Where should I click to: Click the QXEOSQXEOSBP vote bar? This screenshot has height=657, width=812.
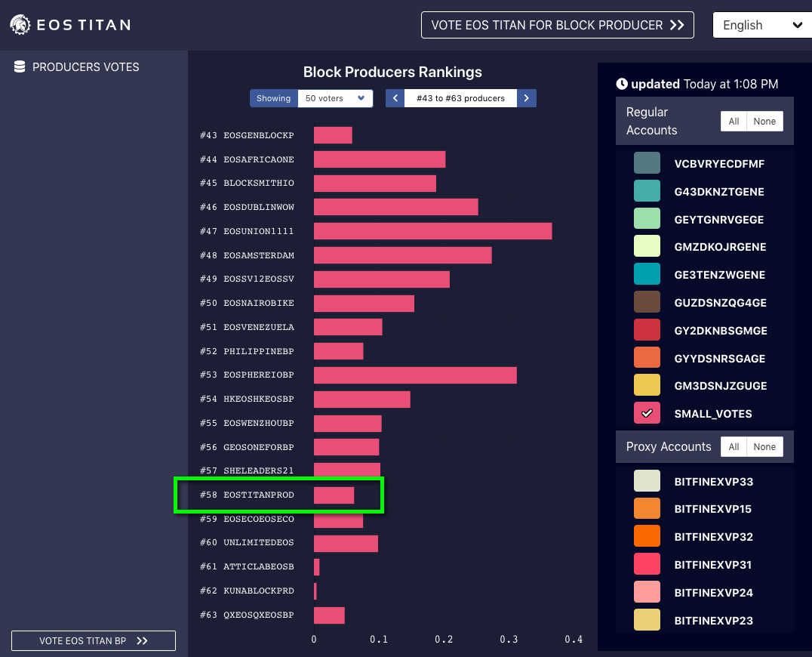329,615
